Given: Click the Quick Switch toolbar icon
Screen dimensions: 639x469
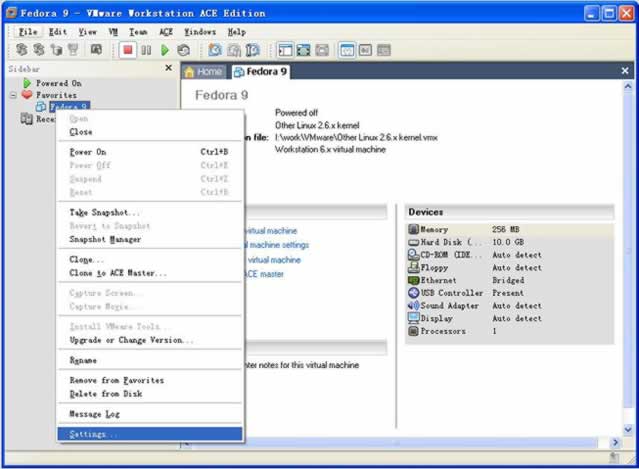Looking at the screenshot, I should (x=322, y=50).
